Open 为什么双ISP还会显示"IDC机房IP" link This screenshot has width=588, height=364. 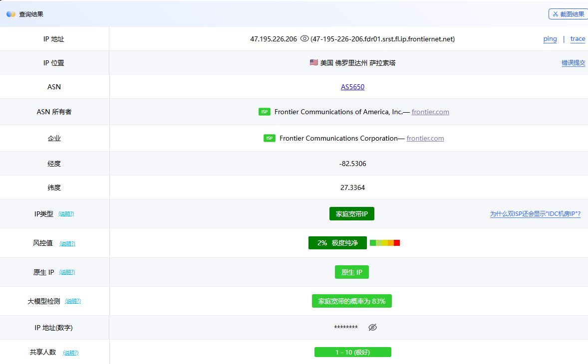click(535, 214)
